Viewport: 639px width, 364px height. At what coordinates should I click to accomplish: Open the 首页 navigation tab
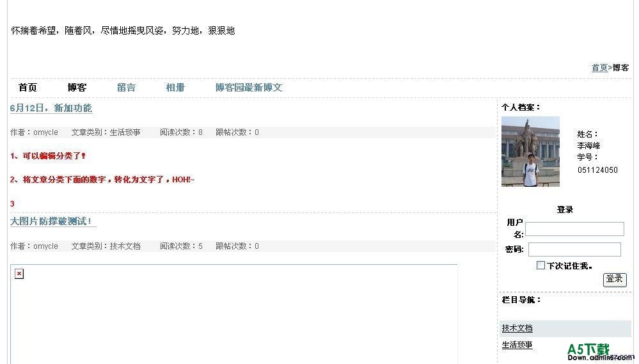coord(28,87)
